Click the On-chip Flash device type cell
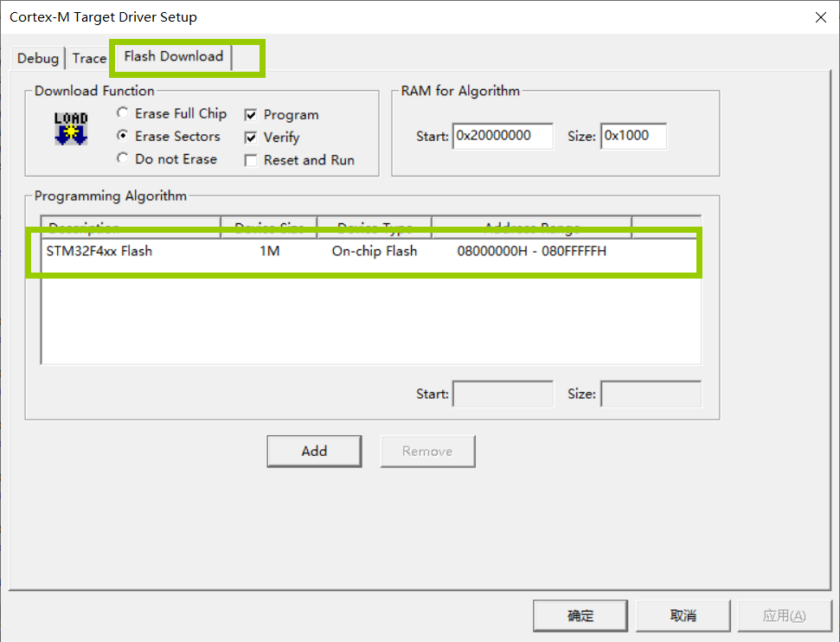 click(375, 251)
